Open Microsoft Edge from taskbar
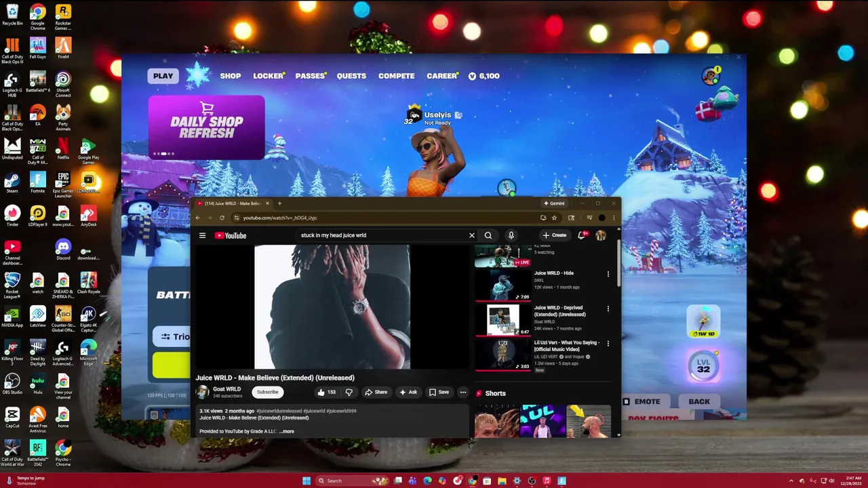 (427, 481)
